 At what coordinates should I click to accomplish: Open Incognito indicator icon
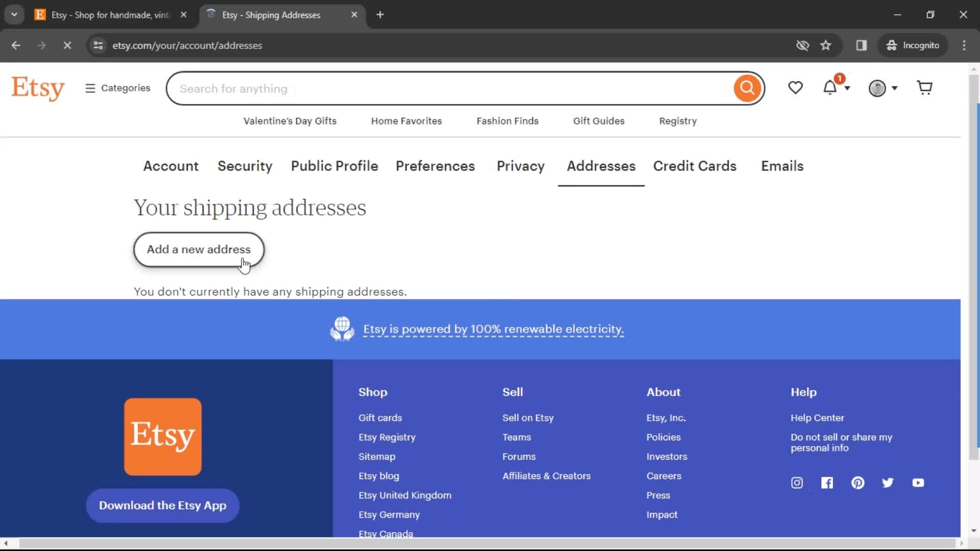tap(891, 45)
